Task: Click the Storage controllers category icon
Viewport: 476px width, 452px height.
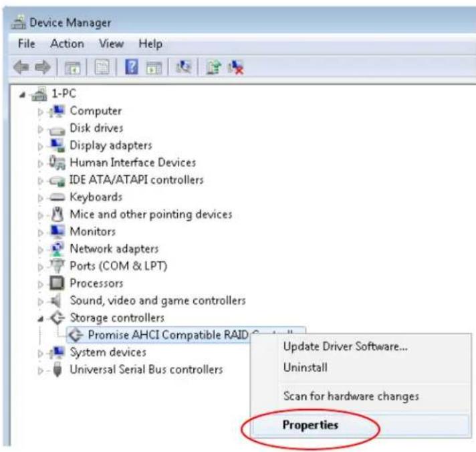Action: pyautogui.click(x=57, y=318)
